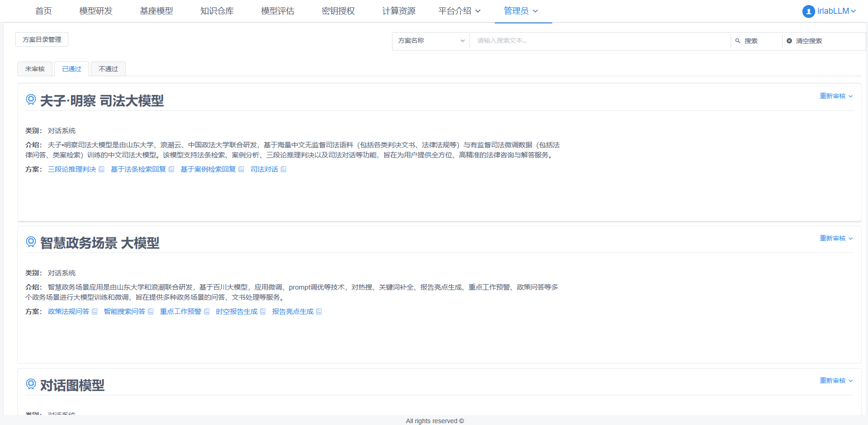Click badge icon beside 夫子·明察 司法大模型

31,100
